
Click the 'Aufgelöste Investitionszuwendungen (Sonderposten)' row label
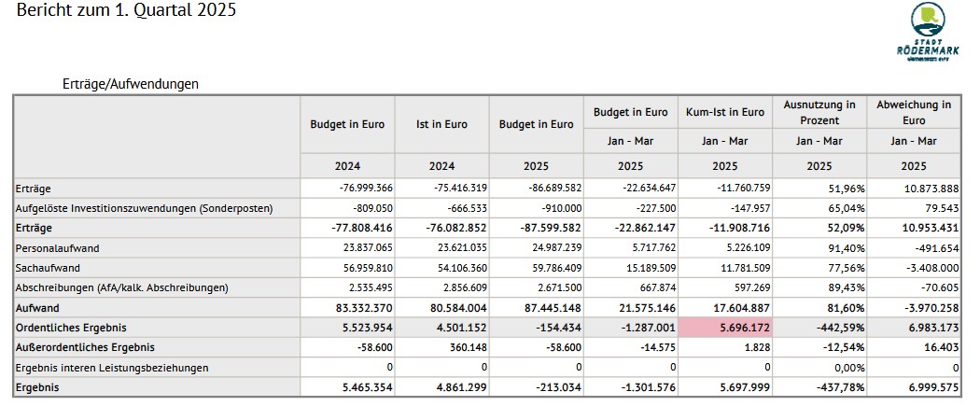(x=144, y=207)
